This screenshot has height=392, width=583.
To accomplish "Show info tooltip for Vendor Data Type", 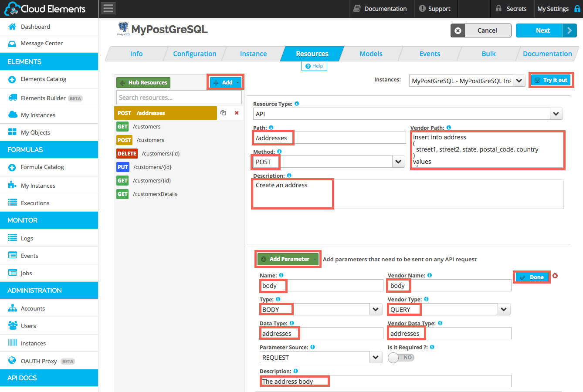I will pos(440,323).
